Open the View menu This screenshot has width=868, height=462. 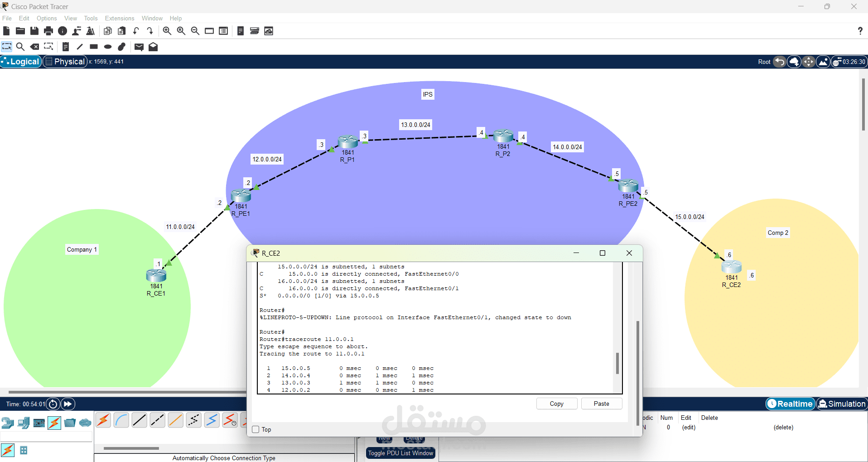(x=71, y=18)
